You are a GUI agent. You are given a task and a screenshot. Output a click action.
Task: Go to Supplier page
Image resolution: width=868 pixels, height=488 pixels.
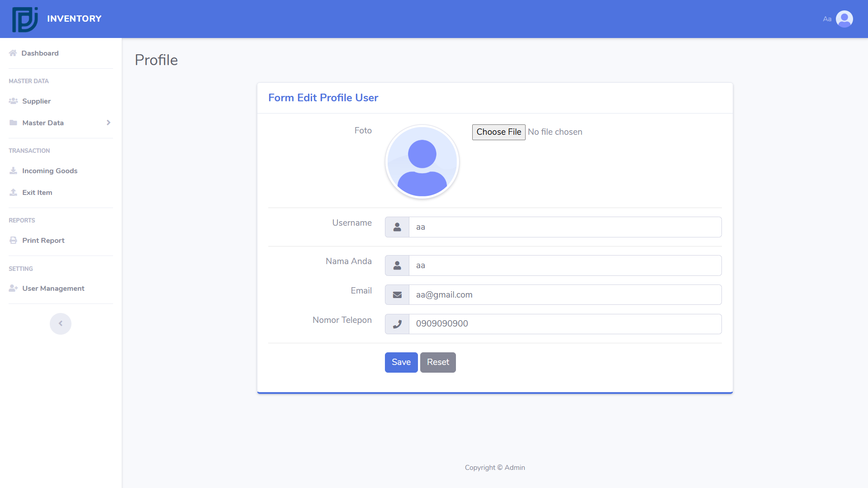point(36,101)
